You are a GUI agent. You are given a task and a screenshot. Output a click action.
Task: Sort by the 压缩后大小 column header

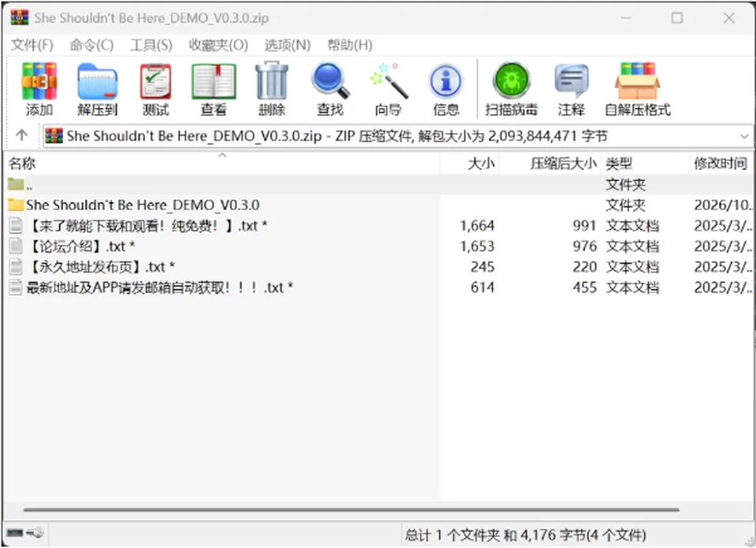pyautogui.click(x=550, y=164)
